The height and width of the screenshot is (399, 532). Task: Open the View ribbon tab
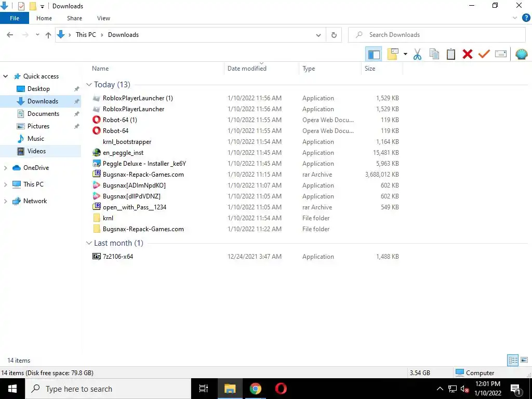[103, 18]
